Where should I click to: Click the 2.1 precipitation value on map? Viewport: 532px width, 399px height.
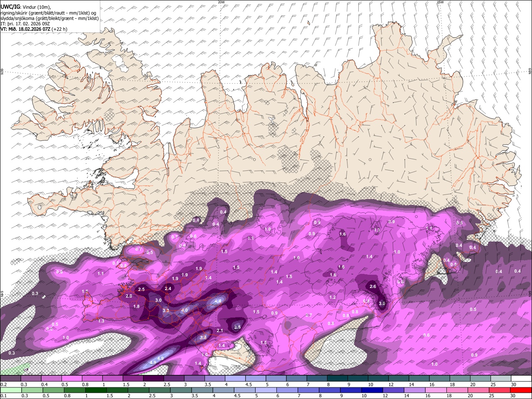coord(220,330)
